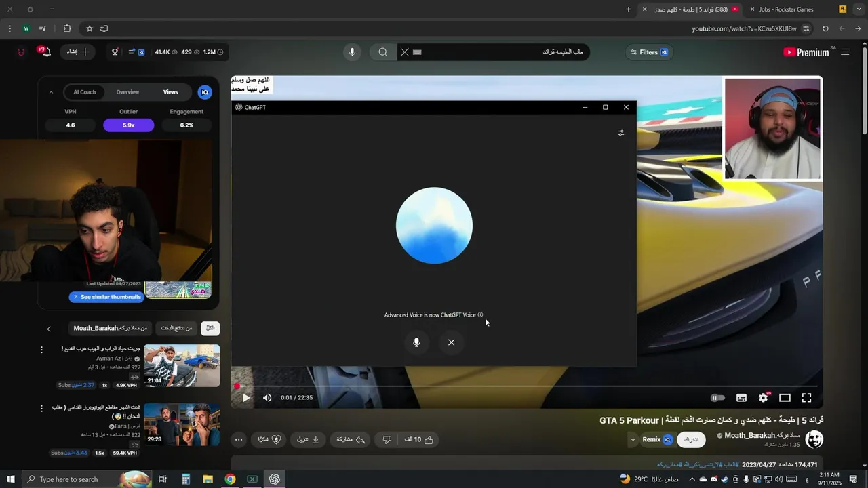Mute the video volume speaker

click(267, 398)
